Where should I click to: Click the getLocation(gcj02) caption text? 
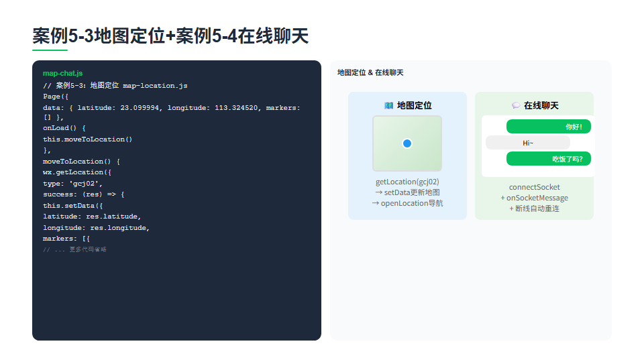(x=407, y=182)
